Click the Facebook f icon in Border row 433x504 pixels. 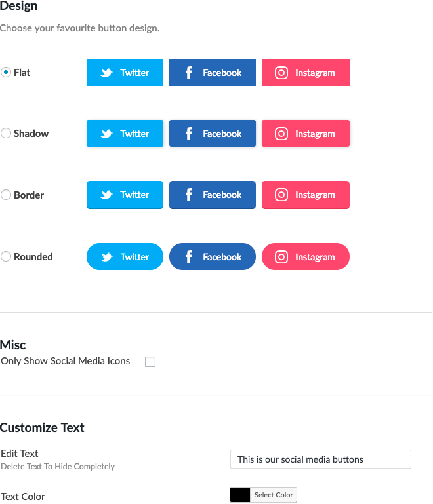[189, 195]
